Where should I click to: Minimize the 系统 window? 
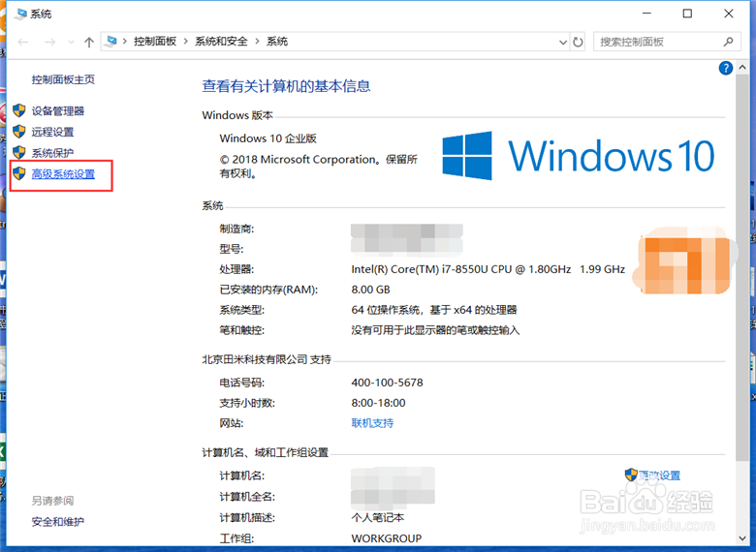click(x=646, y=14)
